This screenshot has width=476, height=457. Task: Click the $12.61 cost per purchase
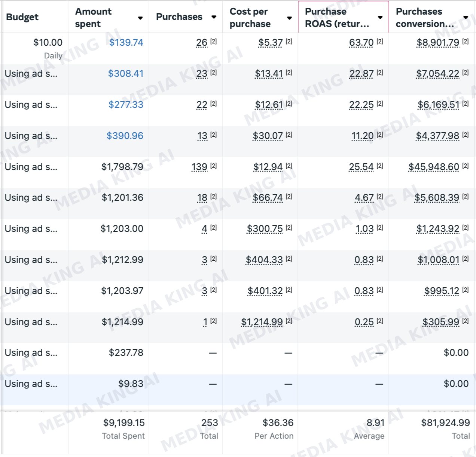[x=269, y=105]
